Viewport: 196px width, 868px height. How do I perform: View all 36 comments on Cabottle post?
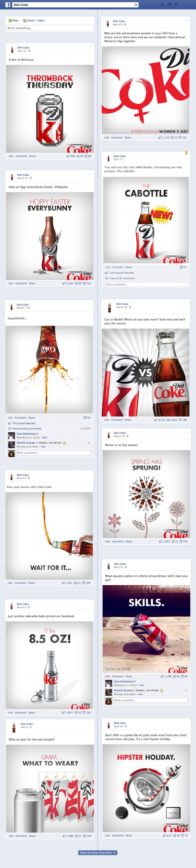pyautogui.click(x=122, y=278)
